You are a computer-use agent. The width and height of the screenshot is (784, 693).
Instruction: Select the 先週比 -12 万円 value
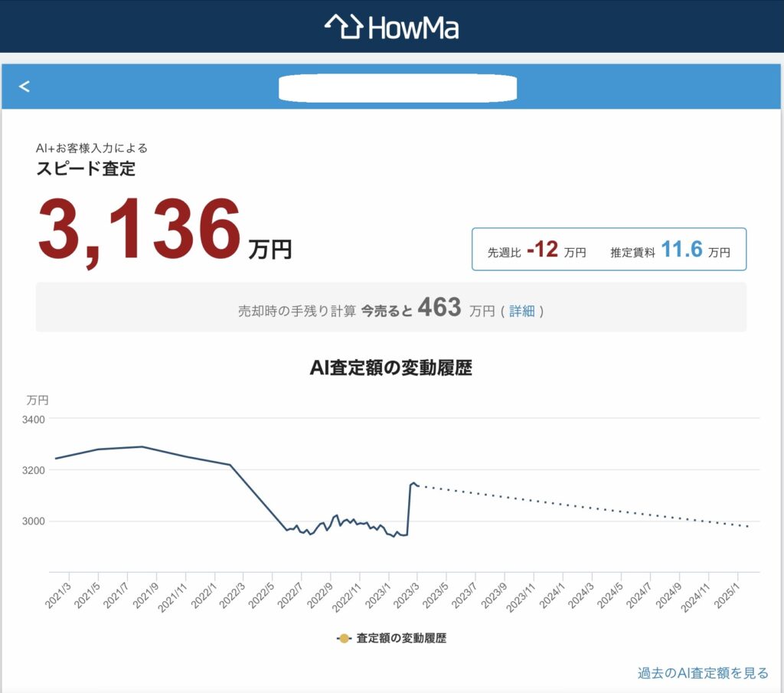coord(537,250)
